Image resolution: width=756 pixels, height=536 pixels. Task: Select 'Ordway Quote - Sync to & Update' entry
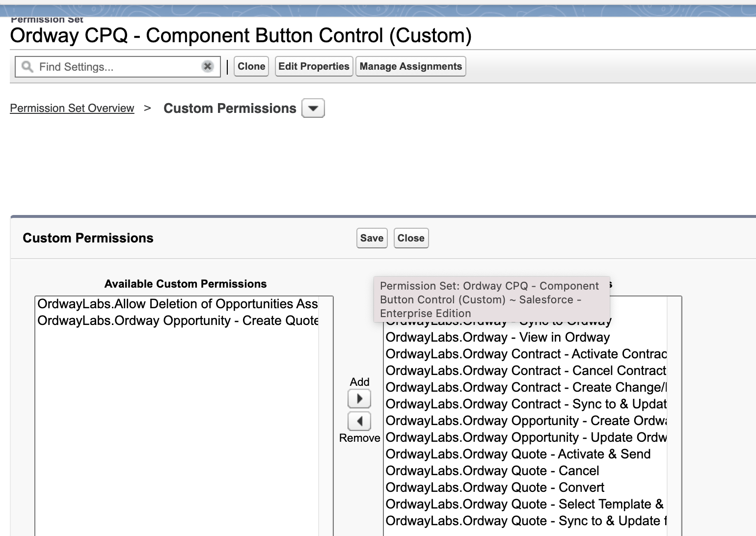(526, 521)
